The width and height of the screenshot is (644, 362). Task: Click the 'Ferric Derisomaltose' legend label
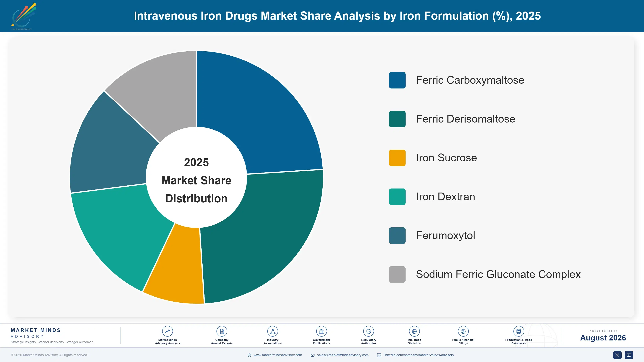[x=465, y=119]
